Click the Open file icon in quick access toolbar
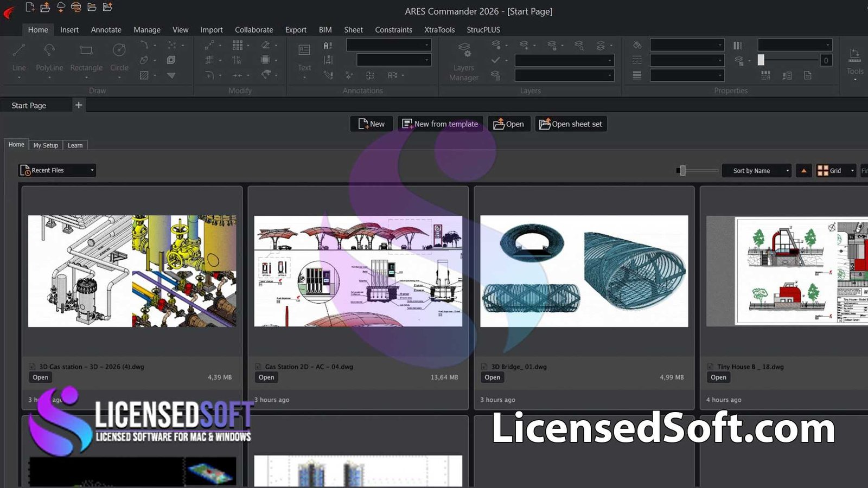Screen dimensions: 868x488 tap(45, 7)
